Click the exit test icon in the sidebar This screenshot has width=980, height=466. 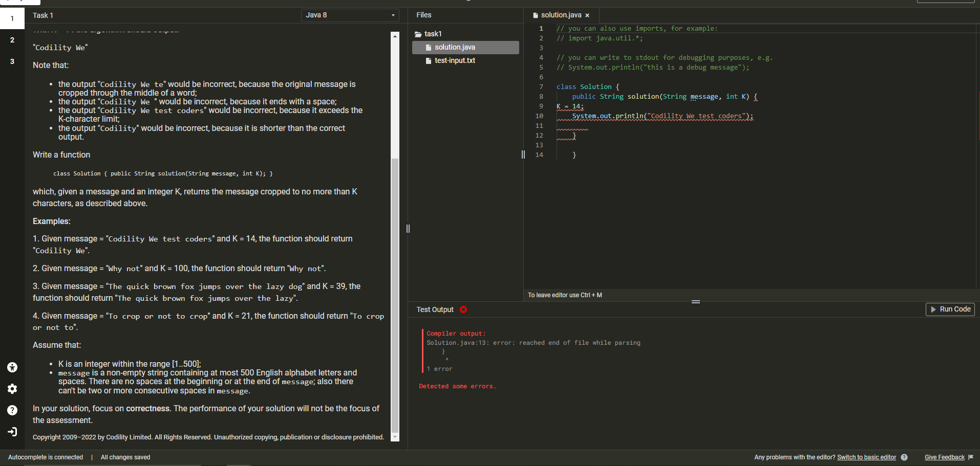(12, 432)
